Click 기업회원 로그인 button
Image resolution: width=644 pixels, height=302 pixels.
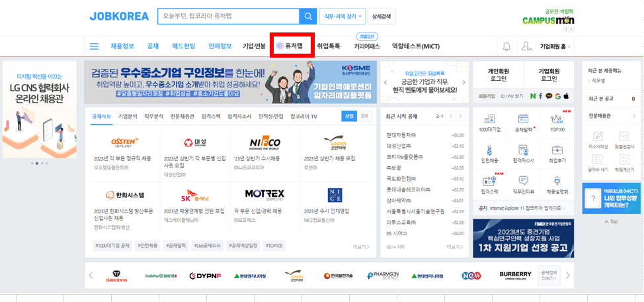pos(549,75)
